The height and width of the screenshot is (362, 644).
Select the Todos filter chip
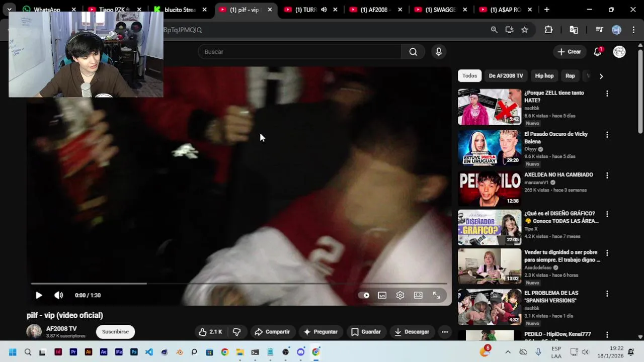pos(469,76)
